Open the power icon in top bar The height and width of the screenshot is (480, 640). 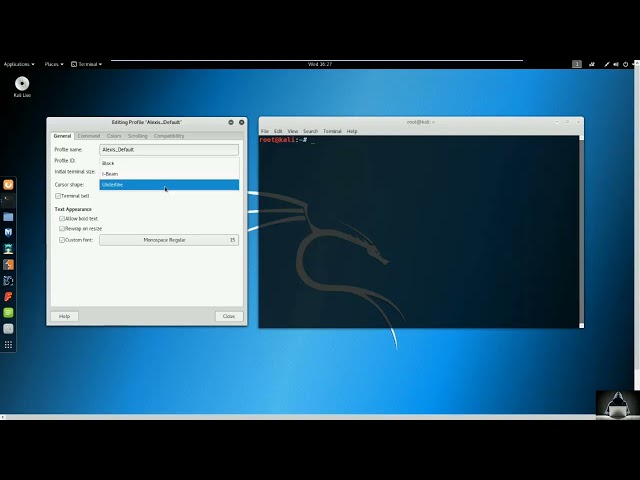pyautogui.click(x=625, y=64)
